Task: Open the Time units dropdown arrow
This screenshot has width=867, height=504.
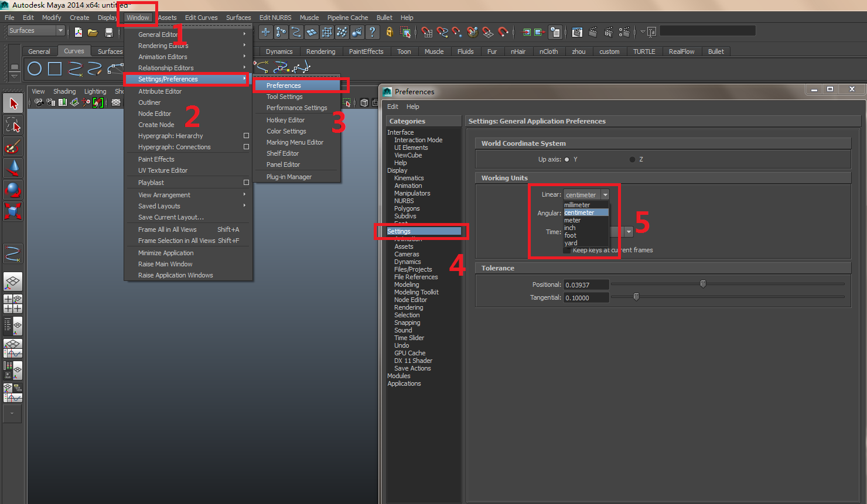Action: (629, 232)
